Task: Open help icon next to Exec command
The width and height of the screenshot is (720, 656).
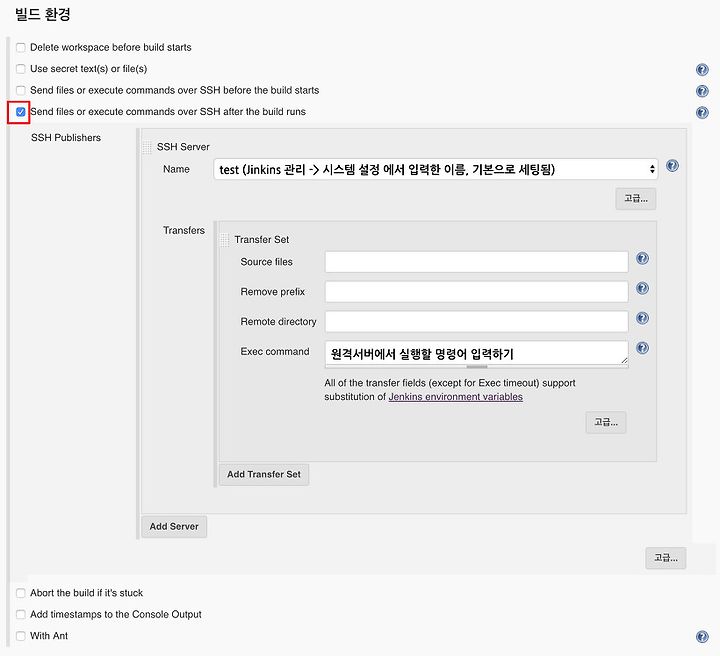Action: click(x=642, y=348)
